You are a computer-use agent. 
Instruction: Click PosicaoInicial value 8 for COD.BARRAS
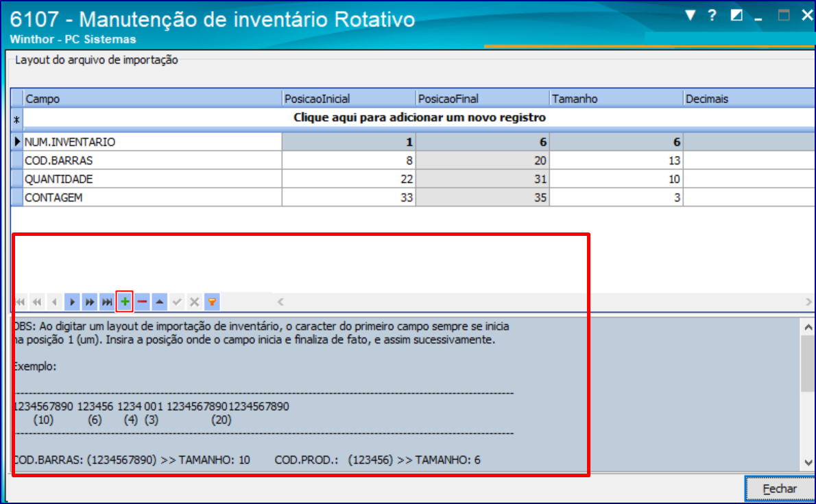[x=348, y=160]
